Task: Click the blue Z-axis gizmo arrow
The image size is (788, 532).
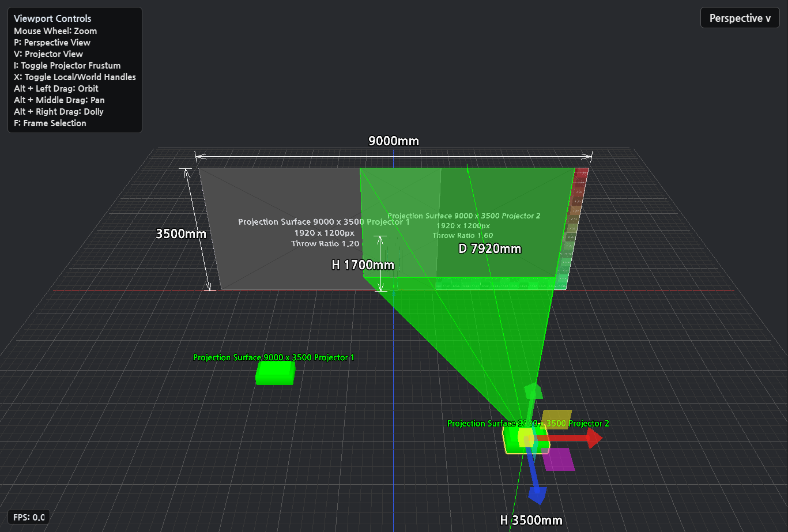Action: coord(537,495)
